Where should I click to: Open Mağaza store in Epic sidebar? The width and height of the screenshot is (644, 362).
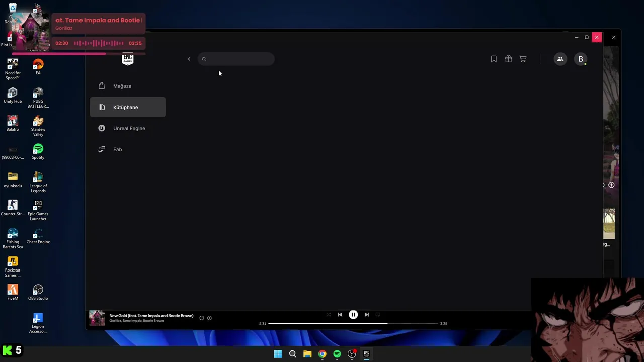[127, 86]
